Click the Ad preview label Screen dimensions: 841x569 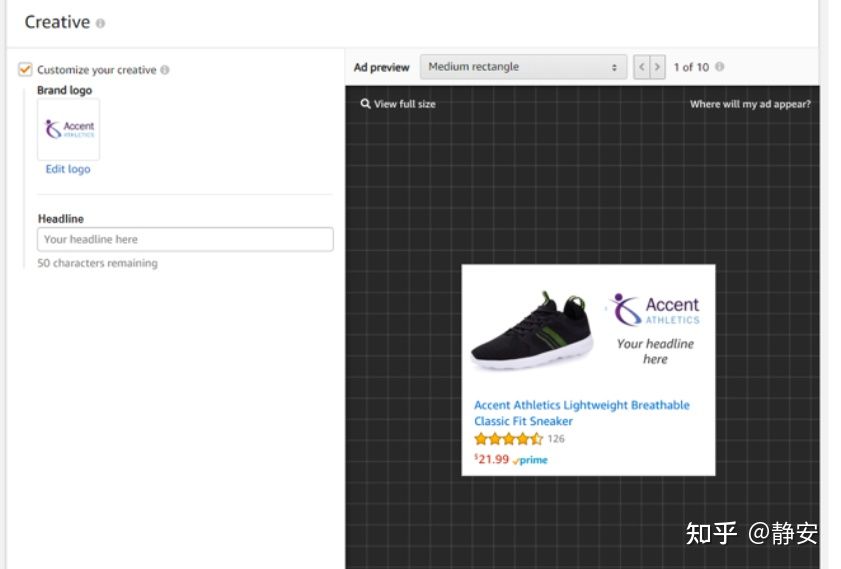click(381, 68)
